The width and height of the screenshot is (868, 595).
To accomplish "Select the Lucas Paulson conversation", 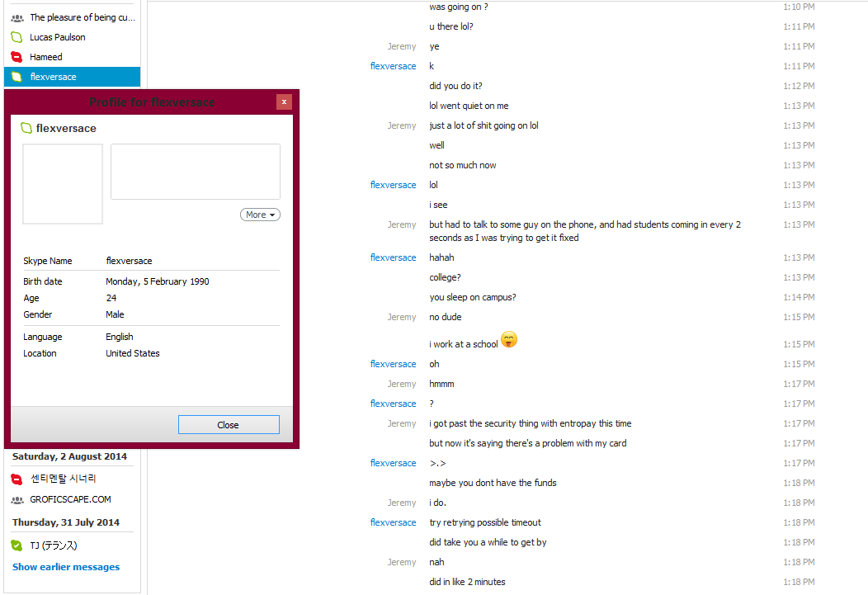I will point(72,37).
